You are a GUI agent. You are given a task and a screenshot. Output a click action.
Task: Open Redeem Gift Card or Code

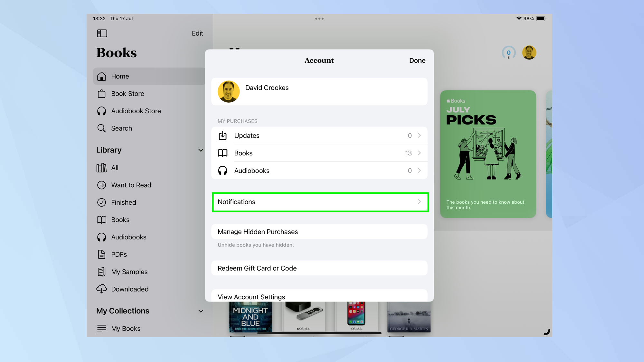319,268
